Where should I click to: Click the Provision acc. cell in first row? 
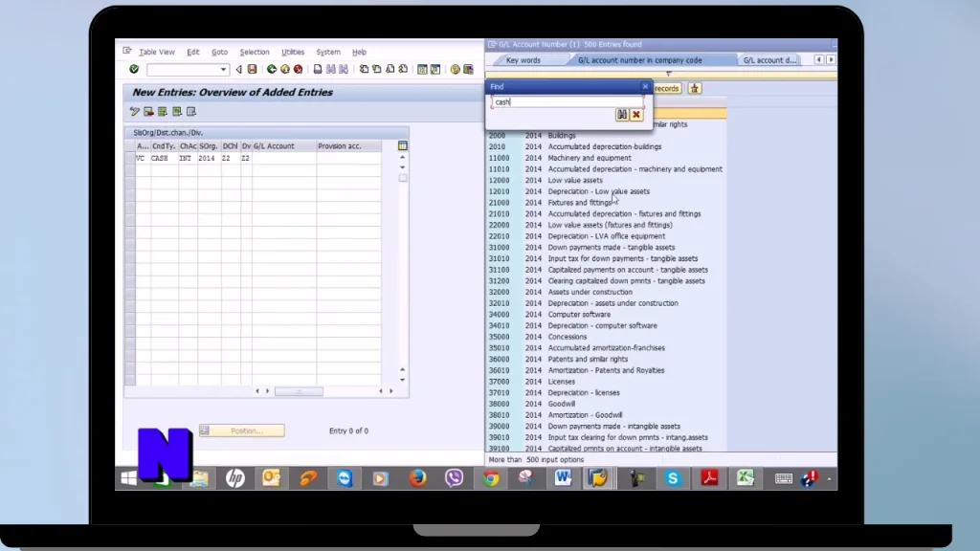(x=348, y=158)
